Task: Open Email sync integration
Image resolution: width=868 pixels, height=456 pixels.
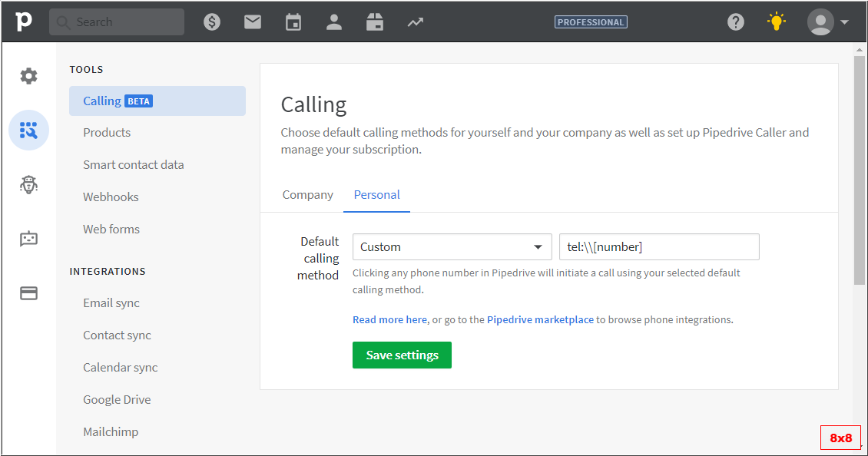Action: click(111, 303)
